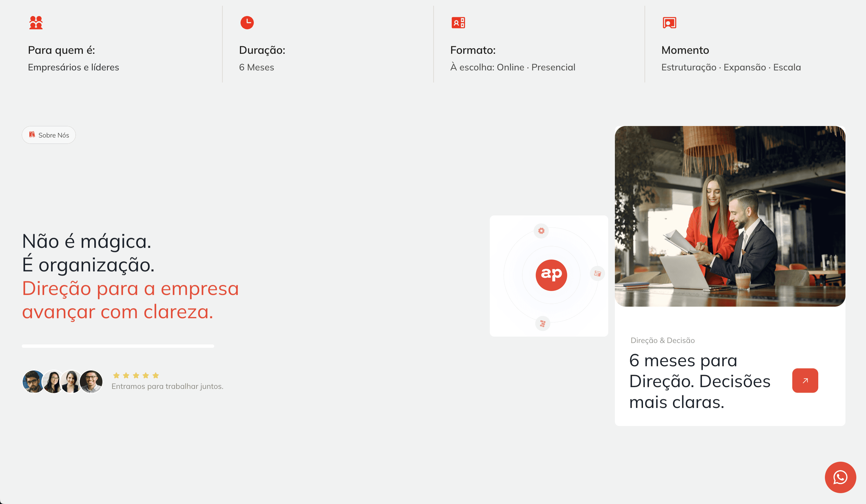Click the gear icon on orbit diagram
Screen dimensions: 866x504
[x=541, y=231]
